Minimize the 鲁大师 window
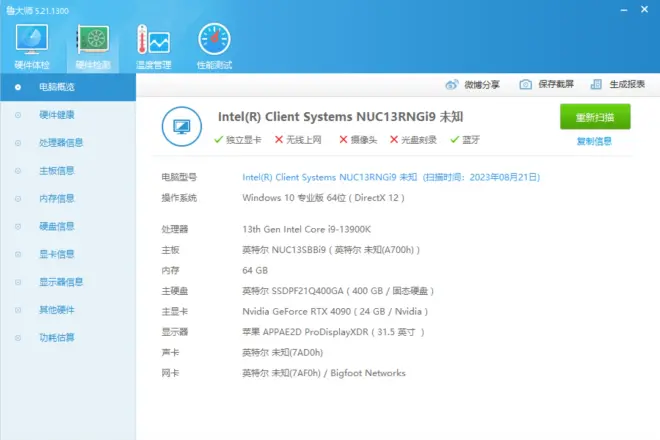Viewport: 660px width, 440px height. [624, 10]
